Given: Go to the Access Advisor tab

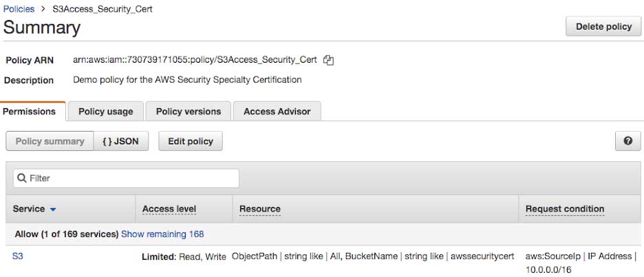Looking at the screenshot, I should [x=277, y=111].
